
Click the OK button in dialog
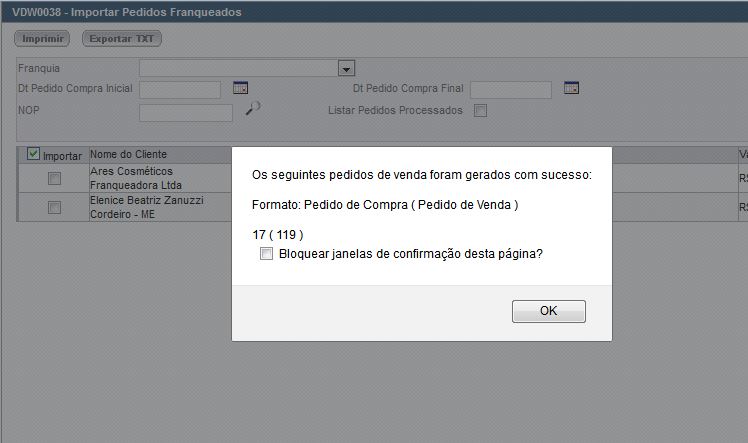(548, 311)
